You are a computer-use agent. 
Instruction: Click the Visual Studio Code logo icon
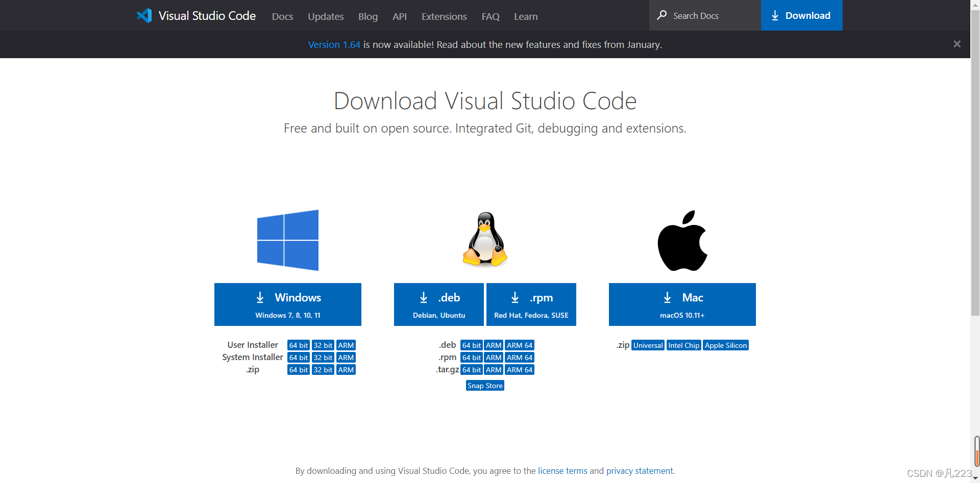point(144,15)
